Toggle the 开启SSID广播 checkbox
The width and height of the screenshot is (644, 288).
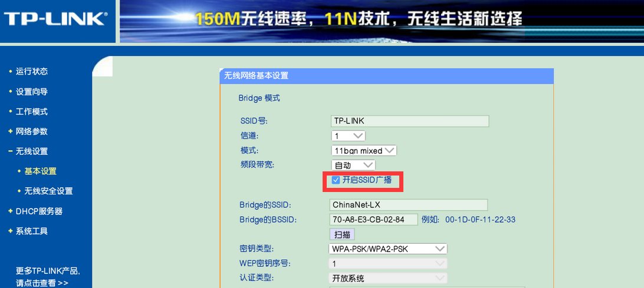(x=336, y=180)
